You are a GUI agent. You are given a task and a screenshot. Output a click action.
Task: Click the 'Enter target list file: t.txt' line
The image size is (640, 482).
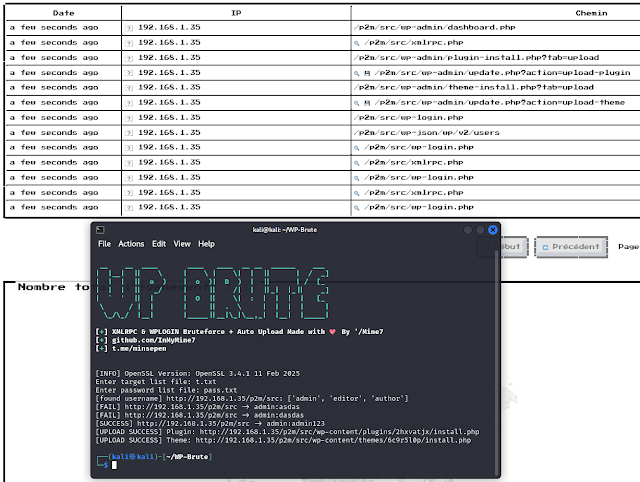(x=156, y=382)
